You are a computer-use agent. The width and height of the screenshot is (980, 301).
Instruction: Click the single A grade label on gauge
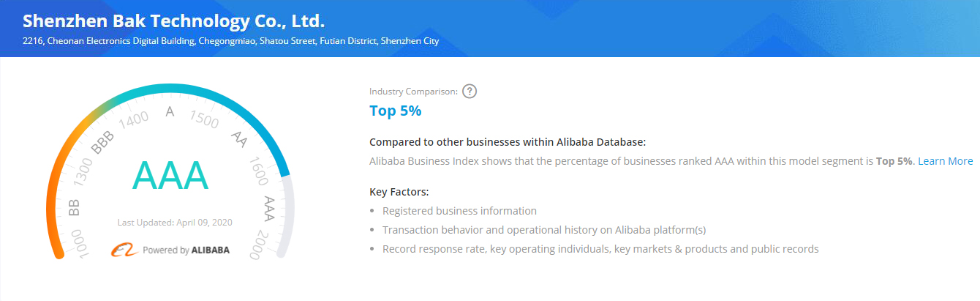click(170, 112)
